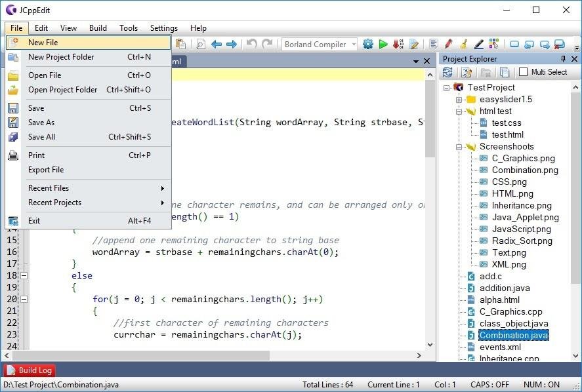Pin the Project Explorer panel
Screen dimensions: 582x392
point(563,59)
